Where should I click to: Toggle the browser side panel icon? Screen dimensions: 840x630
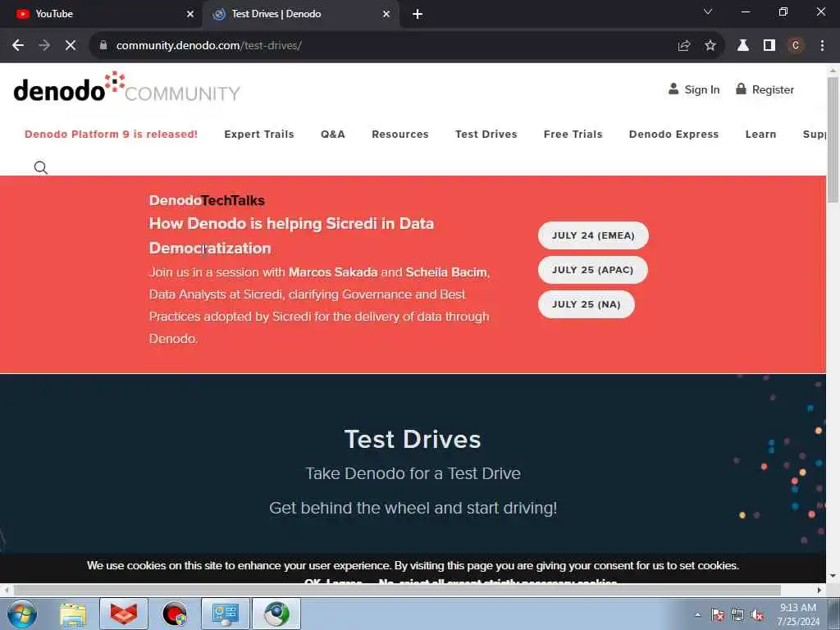click(769, 46)
